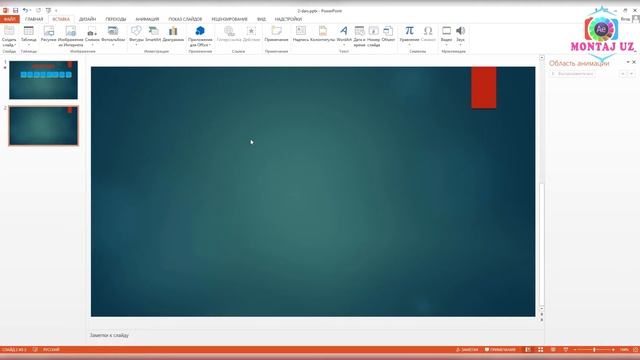Open the ВИД (View) tab
The height and width of the screenshot is (360, 640).
coord(261,19)
